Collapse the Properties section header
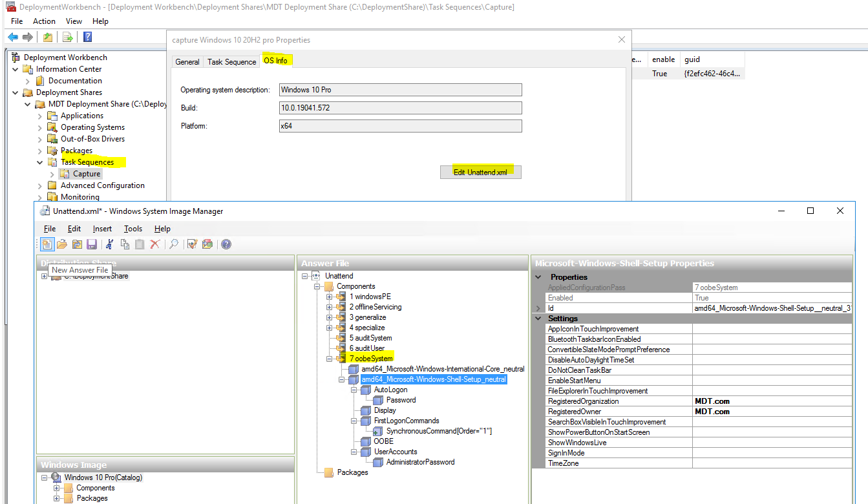This screenshot has width=868, height=504. coord(539,277)
